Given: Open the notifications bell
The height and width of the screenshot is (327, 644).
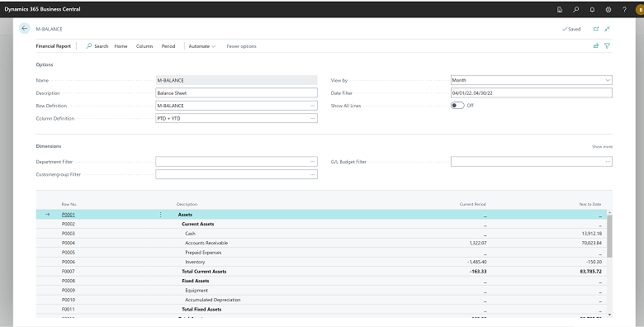Looking at the screenshot, I should tap(592, 9).
